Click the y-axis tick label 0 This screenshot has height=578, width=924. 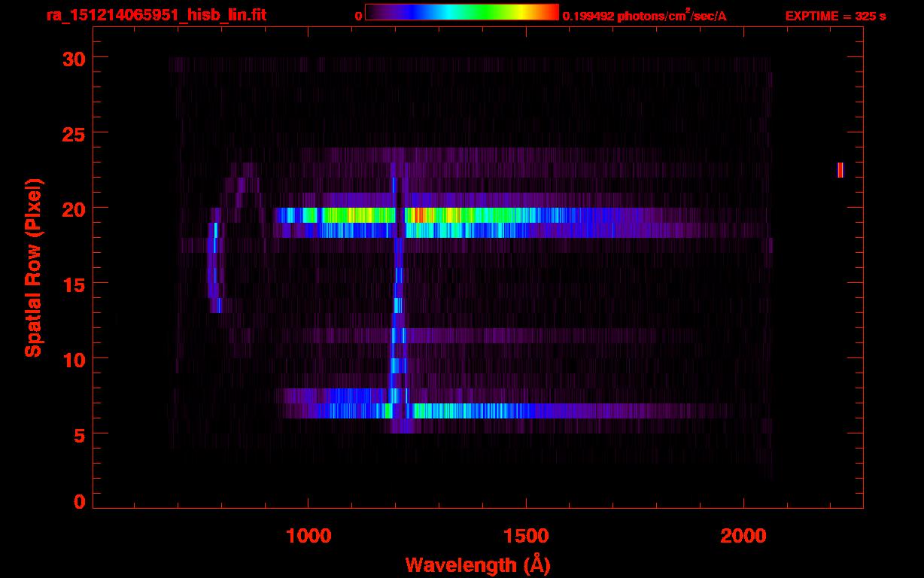click(80, 502)
